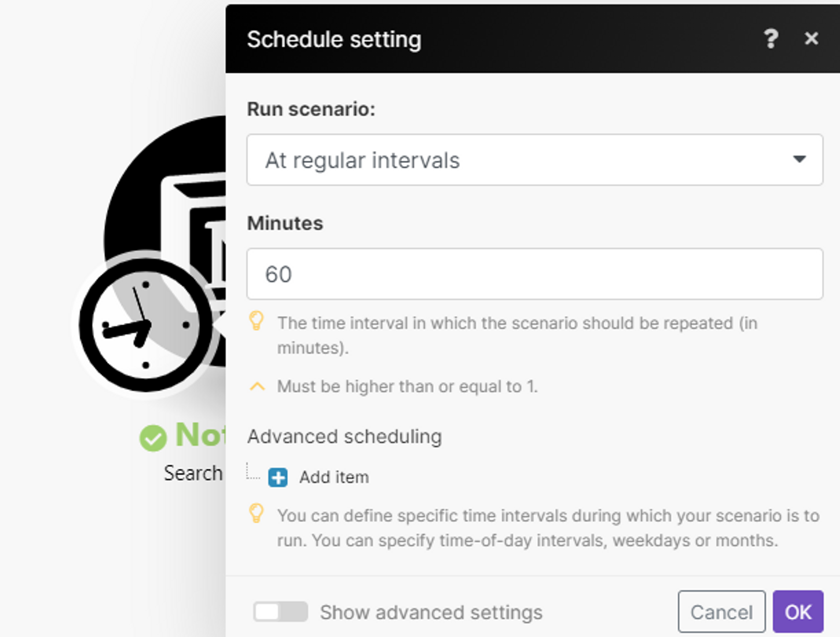Collapse the validation chevron beside Must be higher
The width and height of the screenshot is (840, 637).
[x=257, y=387]
